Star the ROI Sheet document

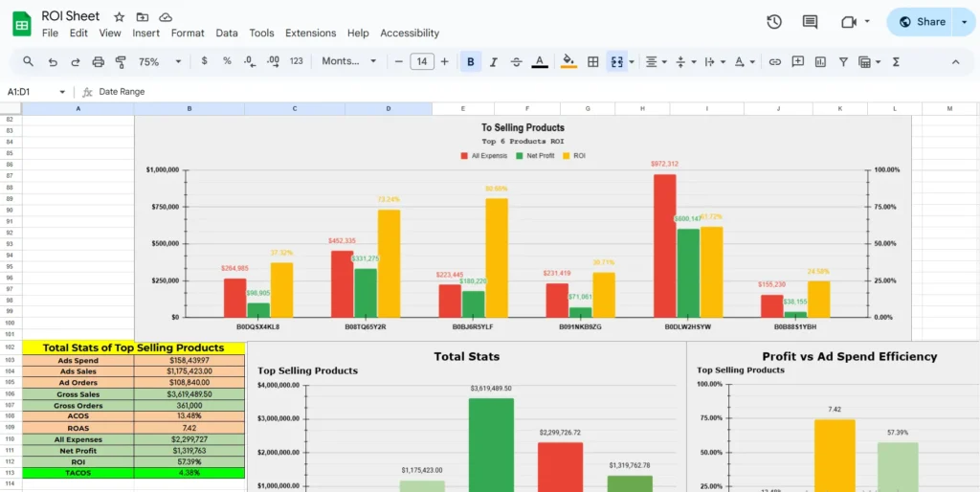click(120, 17)
